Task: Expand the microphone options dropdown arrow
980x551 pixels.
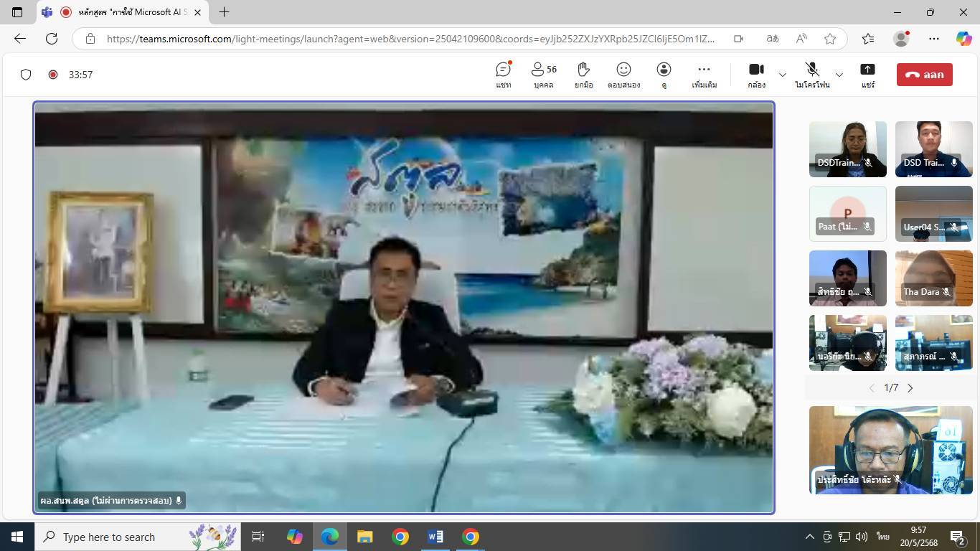Action: (839, 75)
